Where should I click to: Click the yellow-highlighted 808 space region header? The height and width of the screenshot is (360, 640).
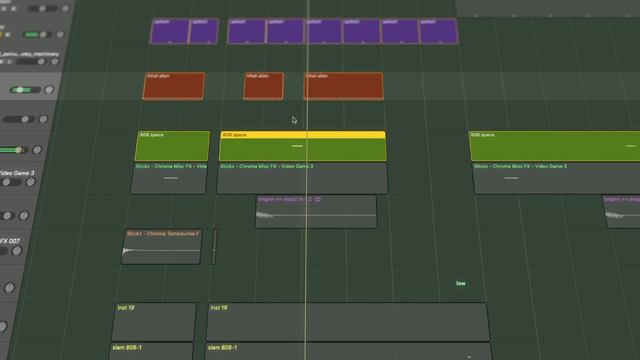302,135
